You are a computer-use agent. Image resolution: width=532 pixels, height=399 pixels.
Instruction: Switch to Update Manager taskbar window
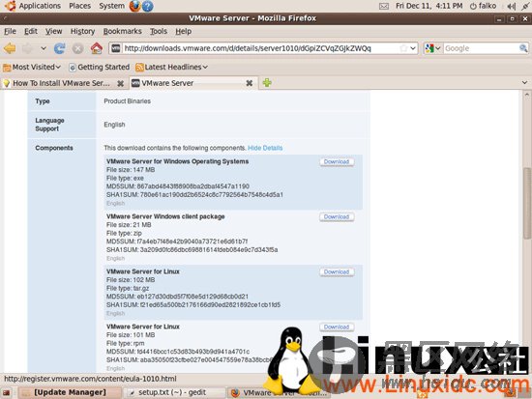70,392
